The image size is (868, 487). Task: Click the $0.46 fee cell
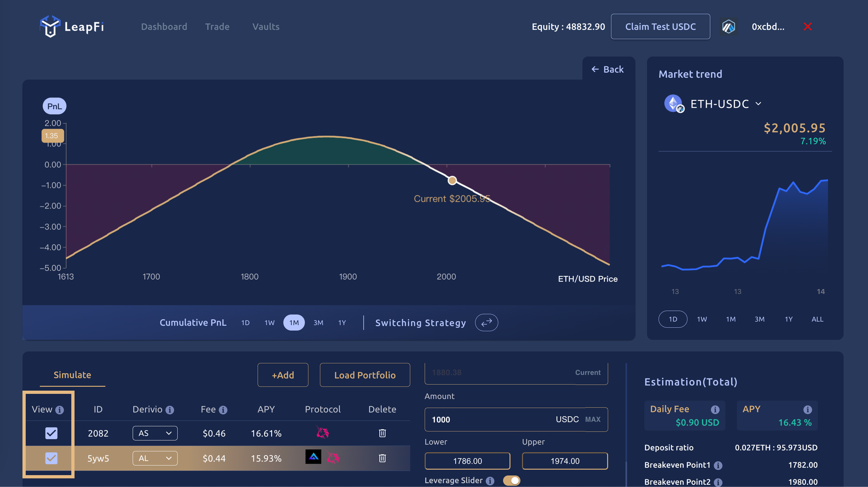pyautogui.click(x=214, y=433)
